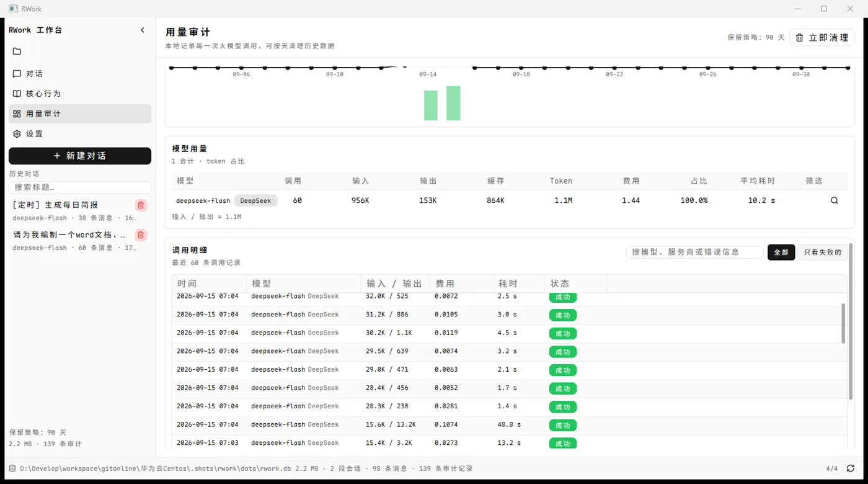Click the 新建对话 button
Screen dimensions: 868x484
(x=80, y=156)
